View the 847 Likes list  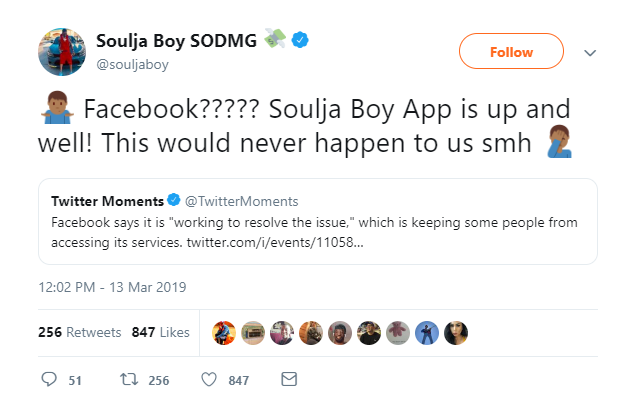click(x=161, y=332)
